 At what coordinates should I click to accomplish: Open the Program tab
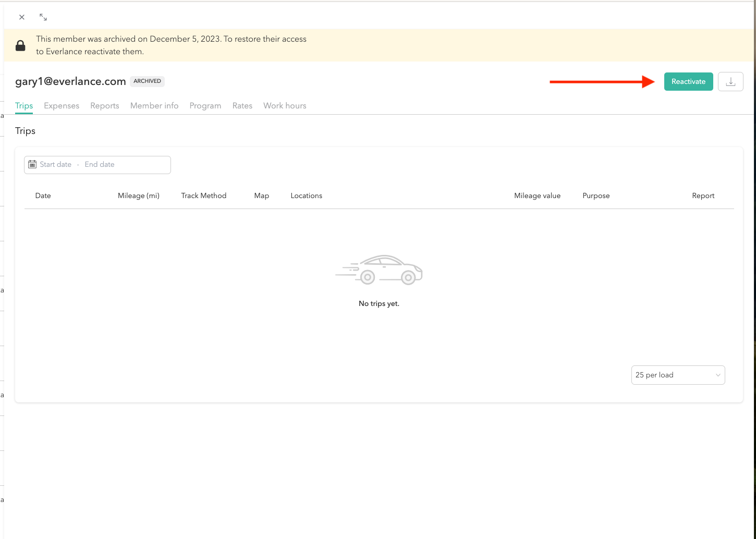[205, 105]
